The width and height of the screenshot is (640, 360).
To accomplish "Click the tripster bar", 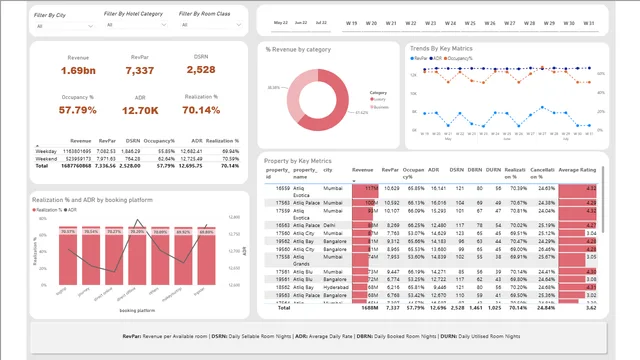I will (x=207, y=256).
